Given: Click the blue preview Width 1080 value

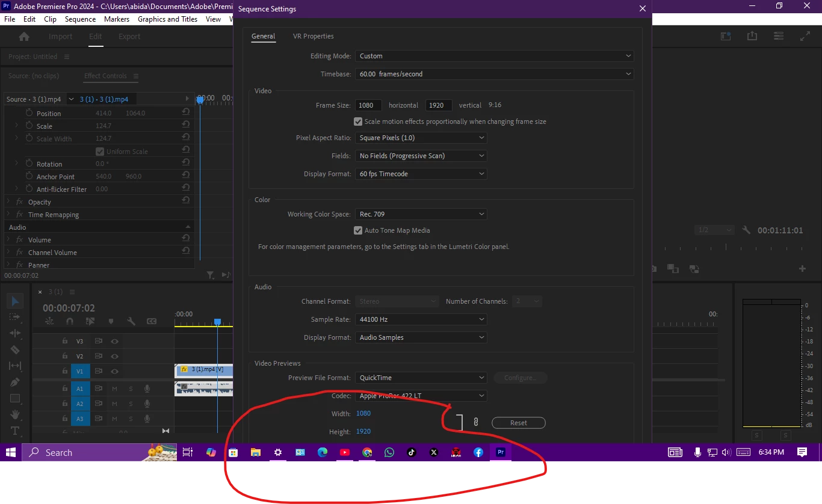Looking at the screenshot, I should [363, 413].
